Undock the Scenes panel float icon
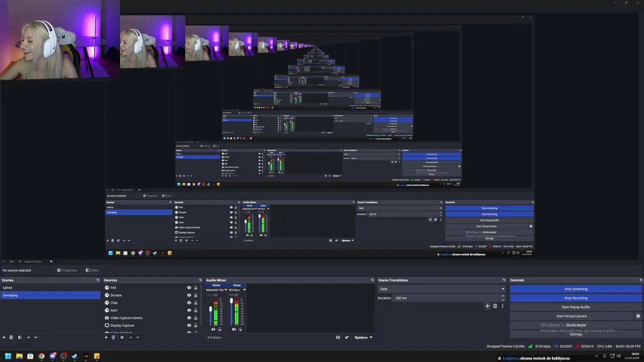The height and width of the screenshot is (362, 644). [x=98, y=280]
